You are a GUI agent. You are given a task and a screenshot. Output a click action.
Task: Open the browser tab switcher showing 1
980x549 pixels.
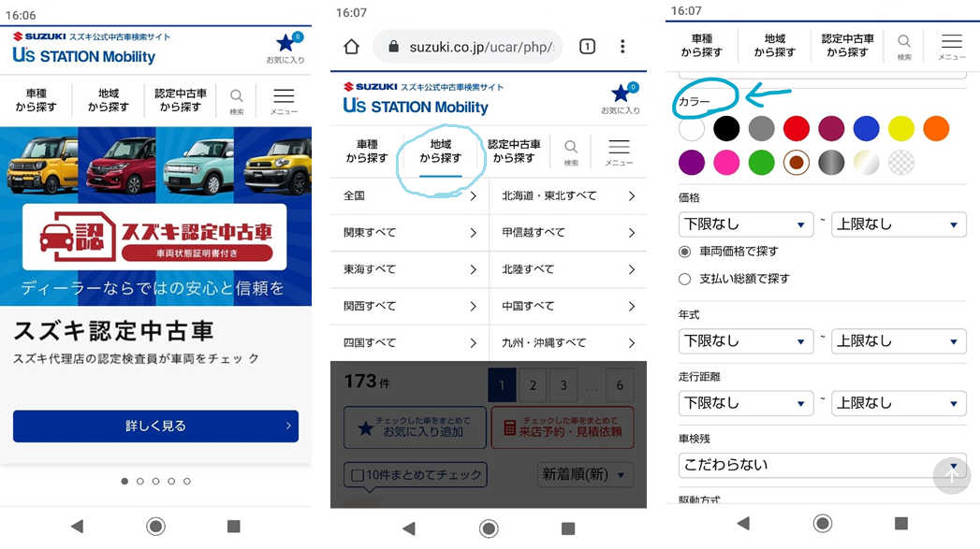pos(587,46)
